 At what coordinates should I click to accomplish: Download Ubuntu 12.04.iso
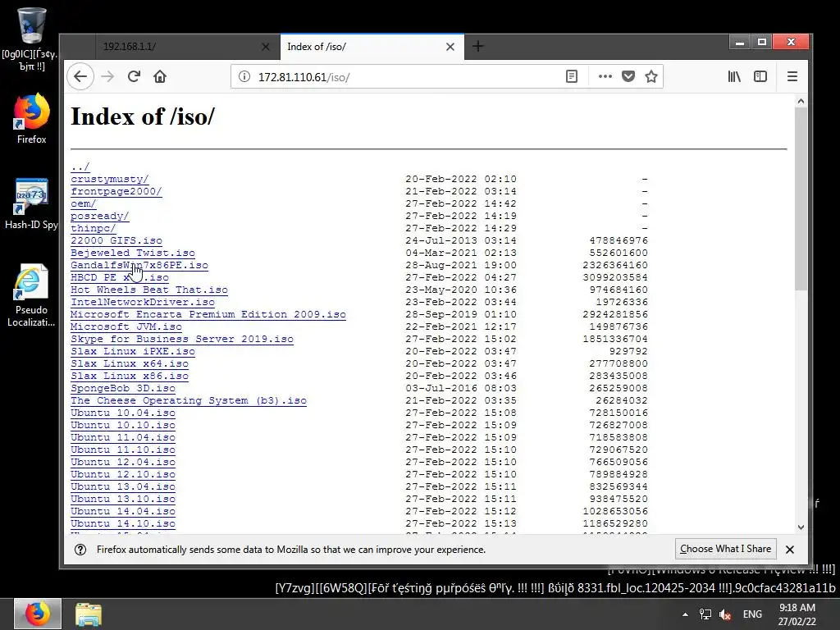(123, 463)
